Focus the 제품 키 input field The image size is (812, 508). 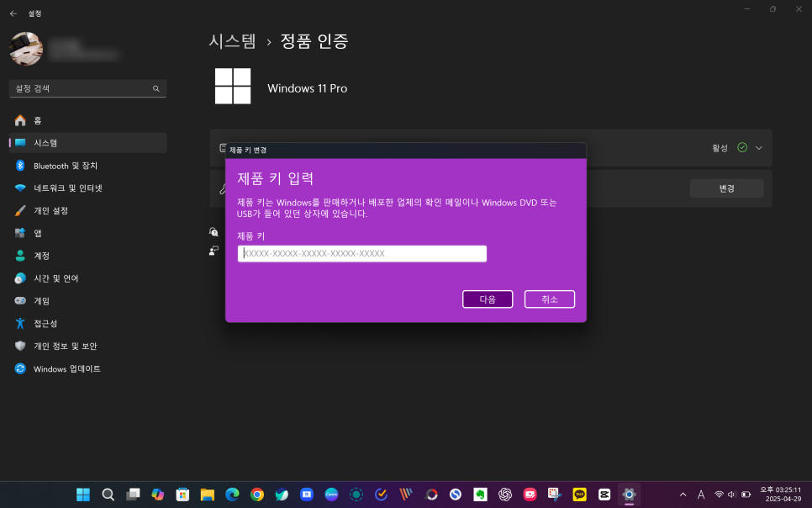coord(362,253)
